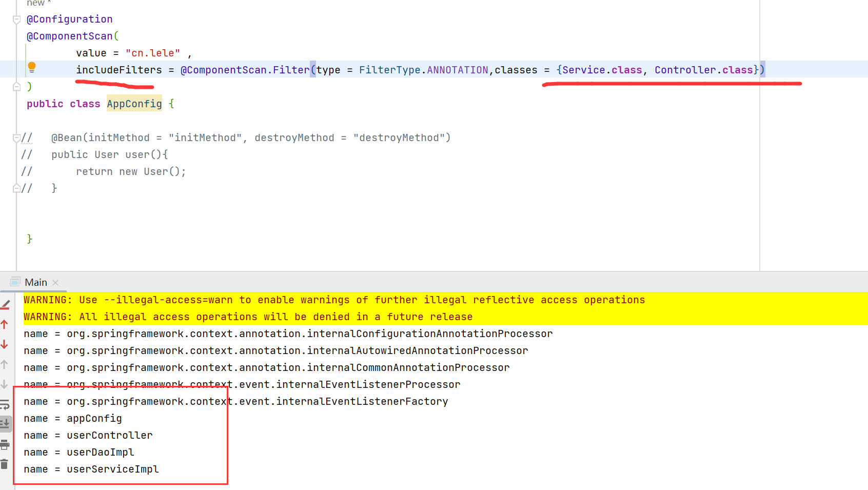The image size is (868, 490).
Task: Collapse the commented @Bean block fold marker
Action: tap(16, 138)
